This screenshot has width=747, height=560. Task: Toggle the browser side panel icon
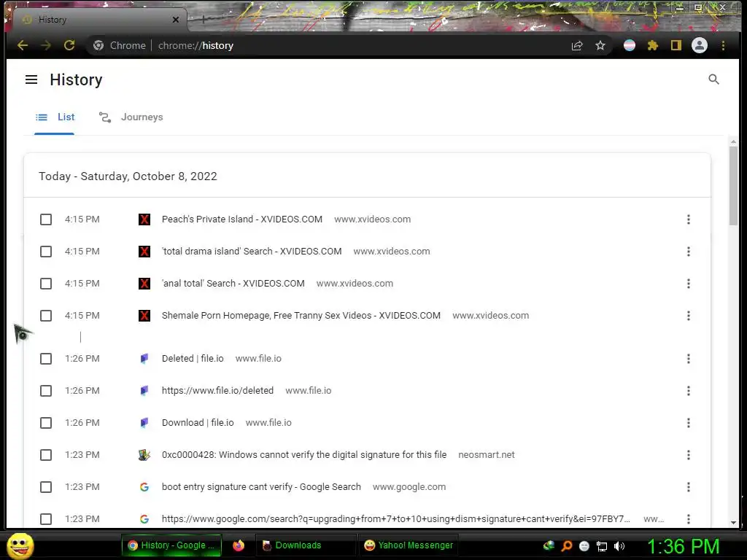point(676,46)
